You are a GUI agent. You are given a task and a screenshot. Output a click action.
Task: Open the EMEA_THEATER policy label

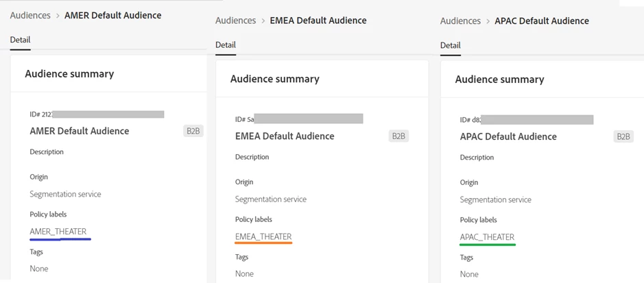(x=263, y=237)
